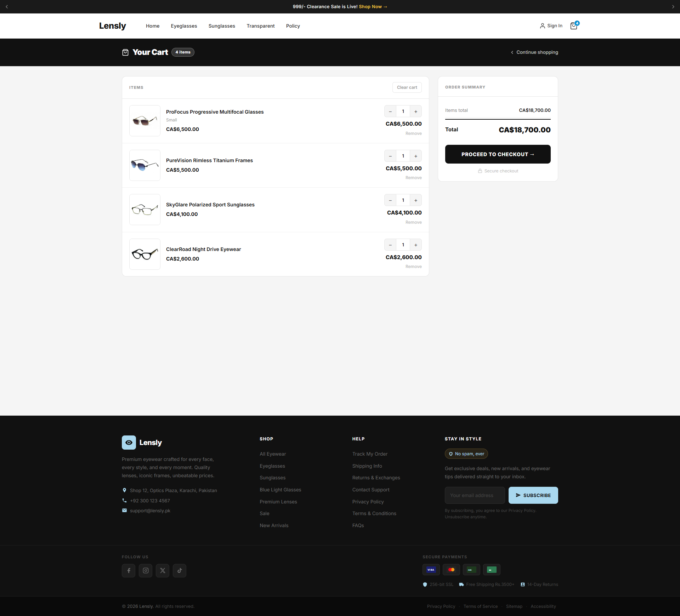Open Accessibility link in footer bottom

pyautogui.click(x=543, y=606)
